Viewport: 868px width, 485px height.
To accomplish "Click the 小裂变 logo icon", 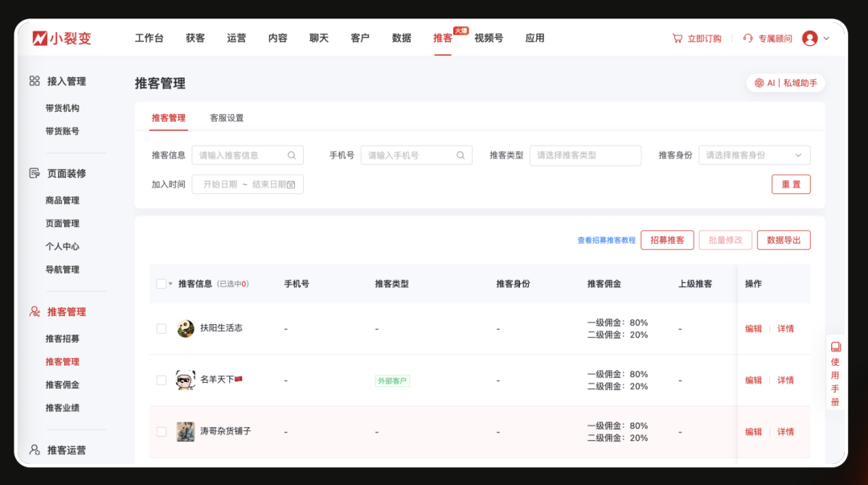I will [x=40, y=37].
